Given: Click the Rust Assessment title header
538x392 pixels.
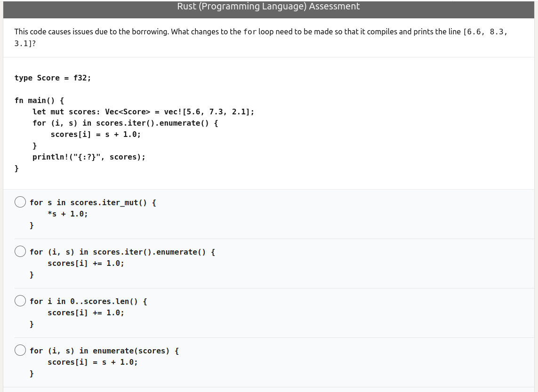Looking at the screenshot, I should [268, 6].
